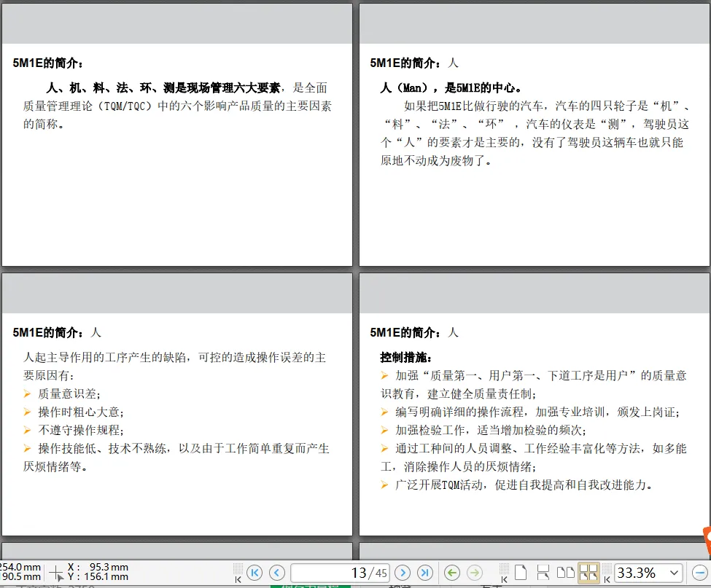Viewport: 711px width, 588px height.
Task: Click the page number input field
Action: tap(341, 573)
